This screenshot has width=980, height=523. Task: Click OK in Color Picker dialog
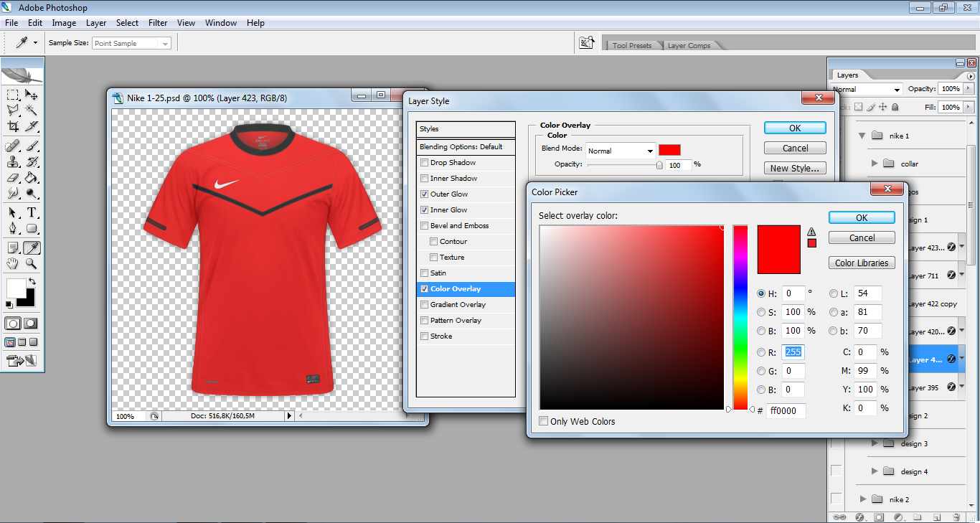click(862, 217)
